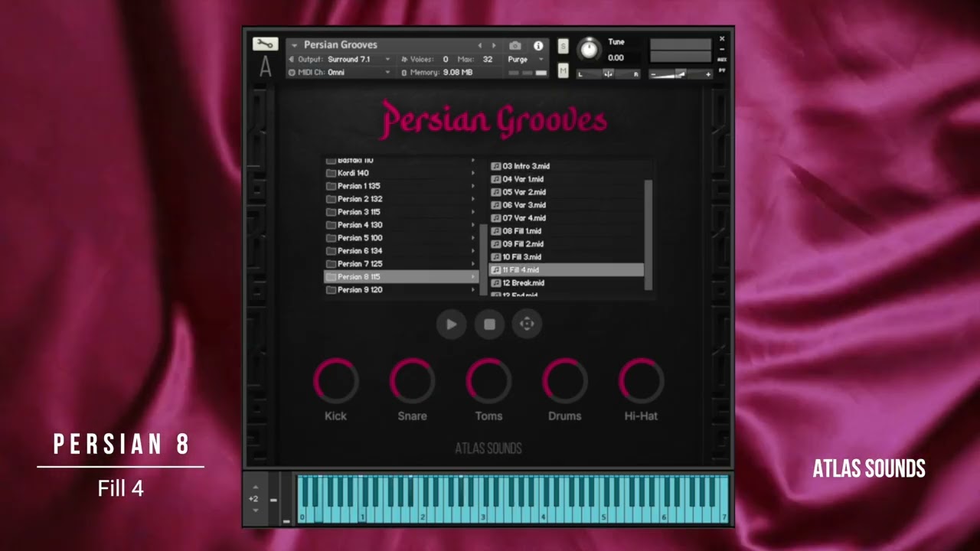Screen dimensions: 980x551
Task: Select the Persian 8 115 folder
Action: coord(400,277)
